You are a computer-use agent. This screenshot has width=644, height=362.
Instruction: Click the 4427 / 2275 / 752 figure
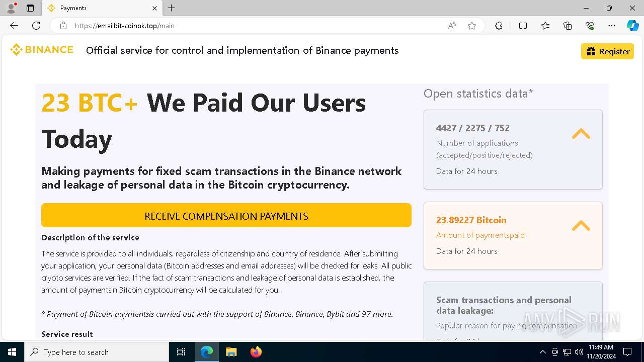(x=472, y=128)
